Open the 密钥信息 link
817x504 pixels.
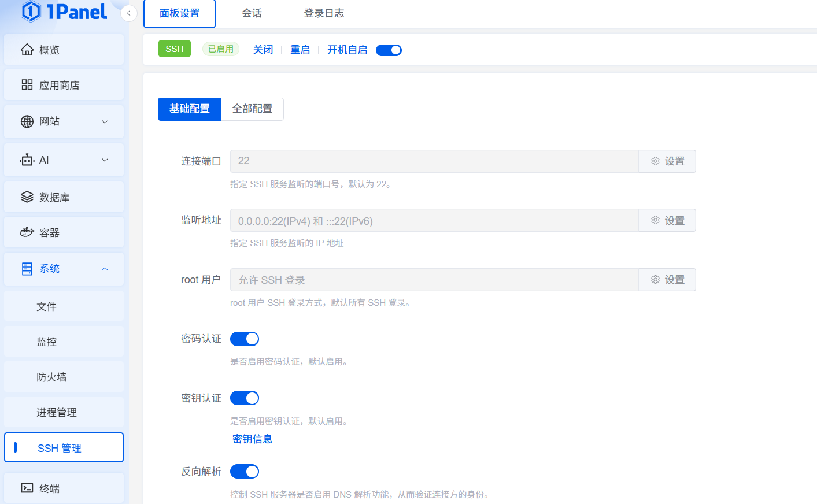(x=252, y=439)
